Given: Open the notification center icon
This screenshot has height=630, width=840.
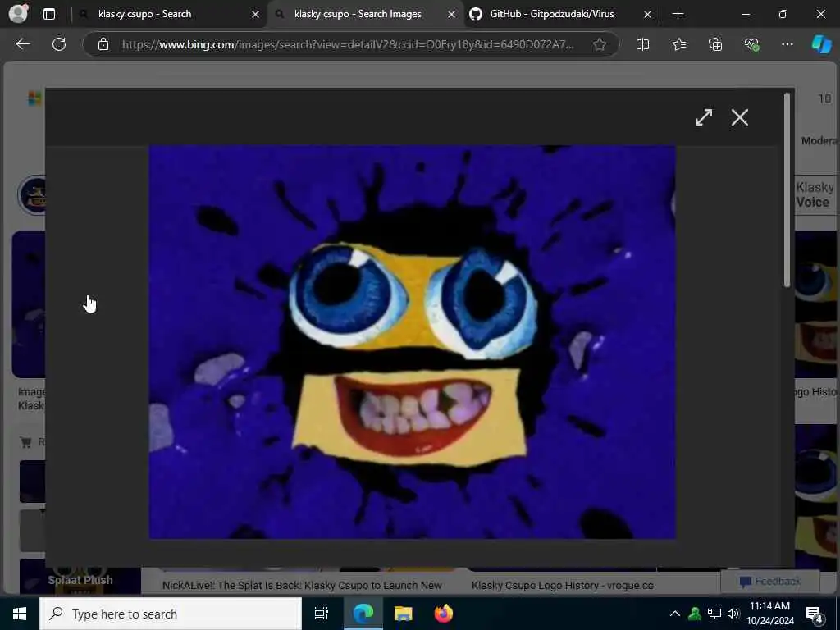Looking at the screenshot, I should pyautogui.click(x=815, y=614).
